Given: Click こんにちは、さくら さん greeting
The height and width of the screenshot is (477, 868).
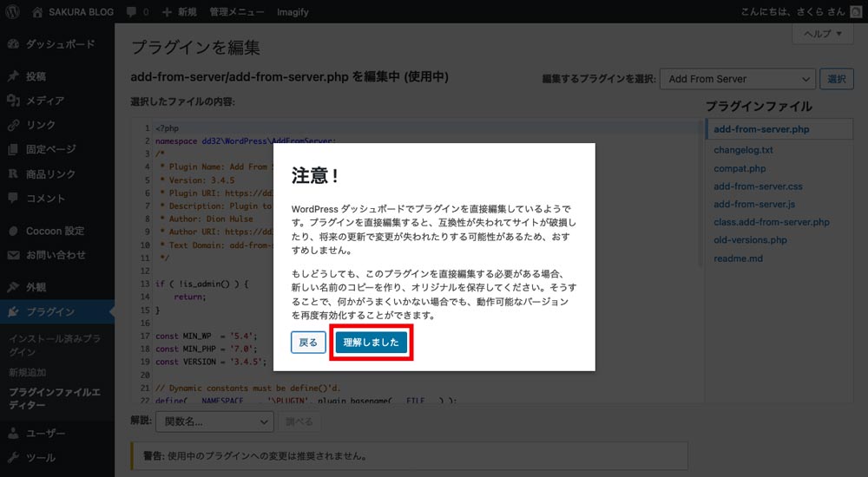Looking at the screenshot, I should coord(793,12).
